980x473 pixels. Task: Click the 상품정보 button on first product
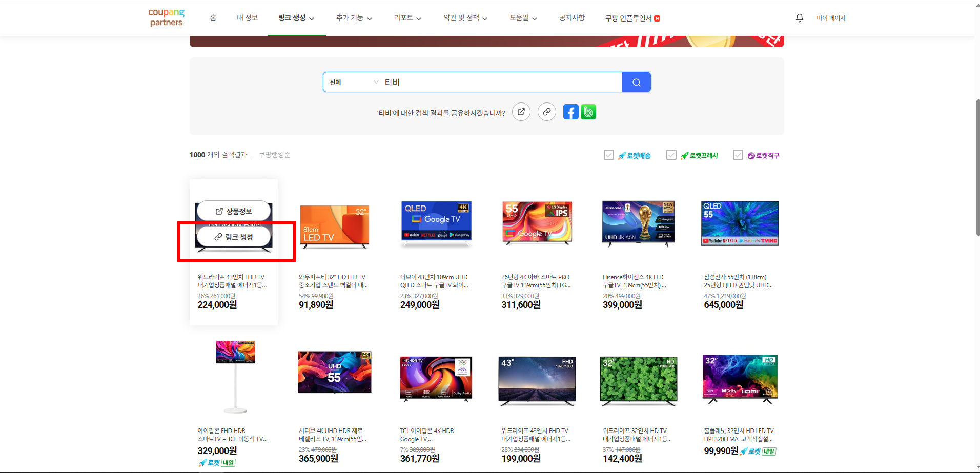[x=234, y=211]
